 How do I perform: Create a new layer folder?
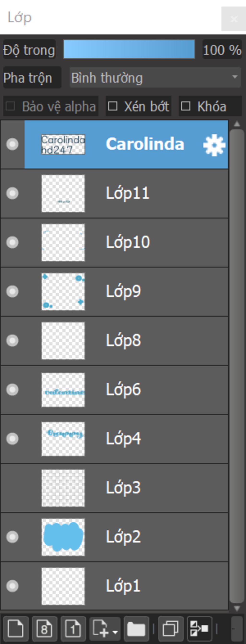point(136,628)
